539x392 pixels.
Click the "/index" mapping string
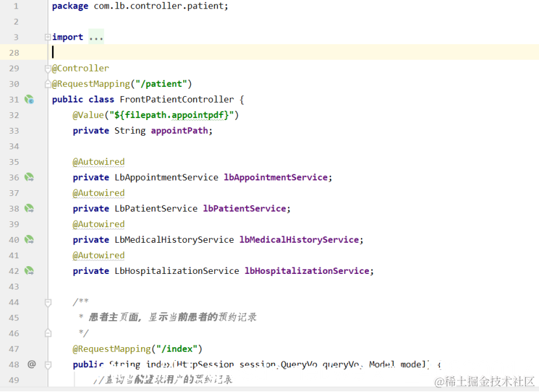click(177, 349)
